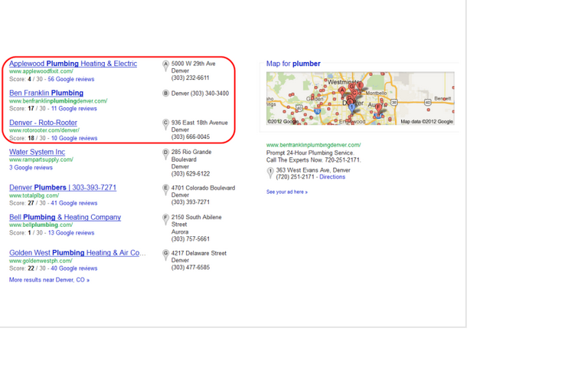588x368 pixels.
Task: Click the 40 Google reviews link
Action: pos(73,268)
